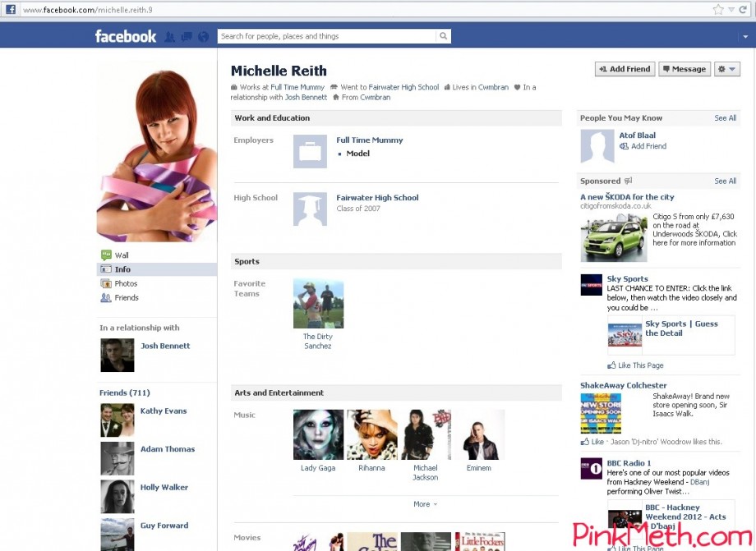Click Kathy Evans friend thumbnail
This screenshot has height=551, width=756.
118,420
